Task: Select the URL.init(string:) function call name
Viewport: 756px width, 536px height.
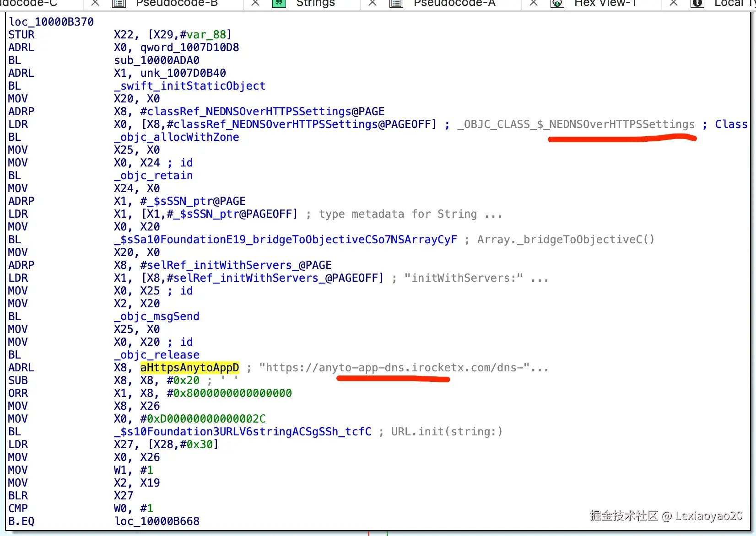Action: pyautogui.click(x=243, y=432)
